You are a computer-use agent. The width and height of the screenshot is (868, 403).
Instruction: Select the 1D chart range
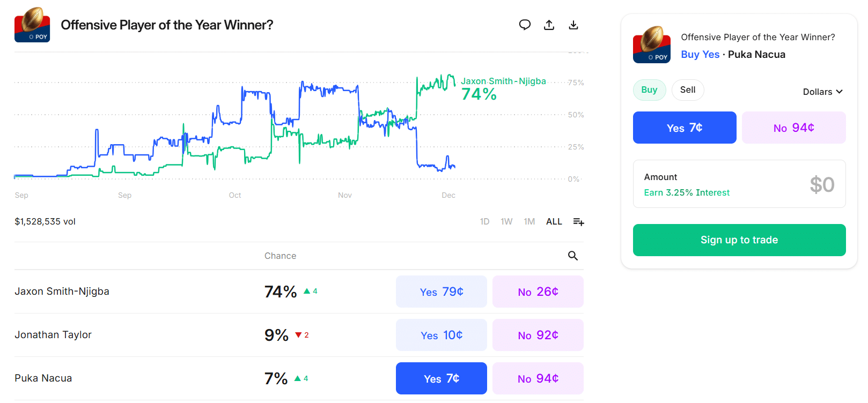tap(484, 221)
